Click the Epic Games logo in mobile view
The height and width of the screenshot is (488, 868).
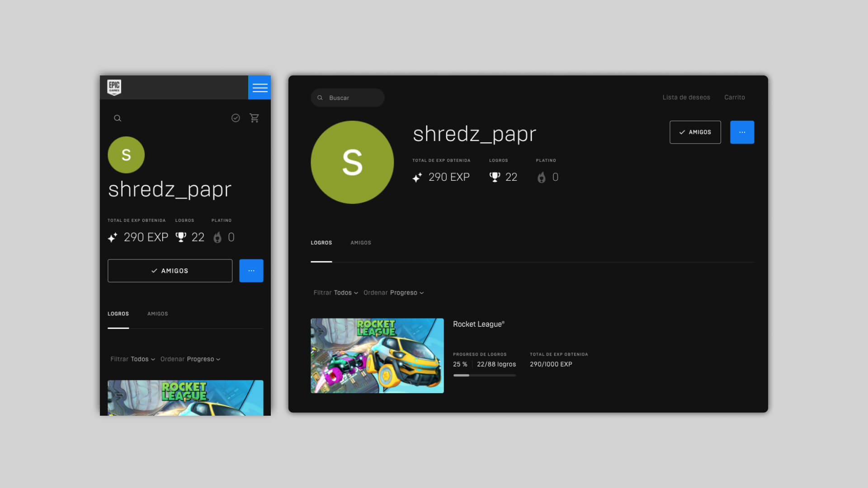[114, 88]
